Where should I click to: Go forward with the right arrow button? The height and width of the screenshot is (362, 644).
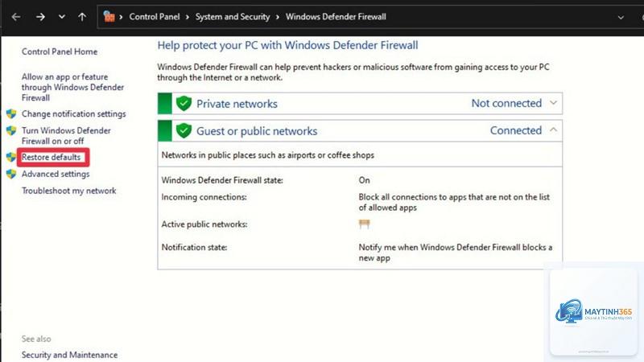40,17
